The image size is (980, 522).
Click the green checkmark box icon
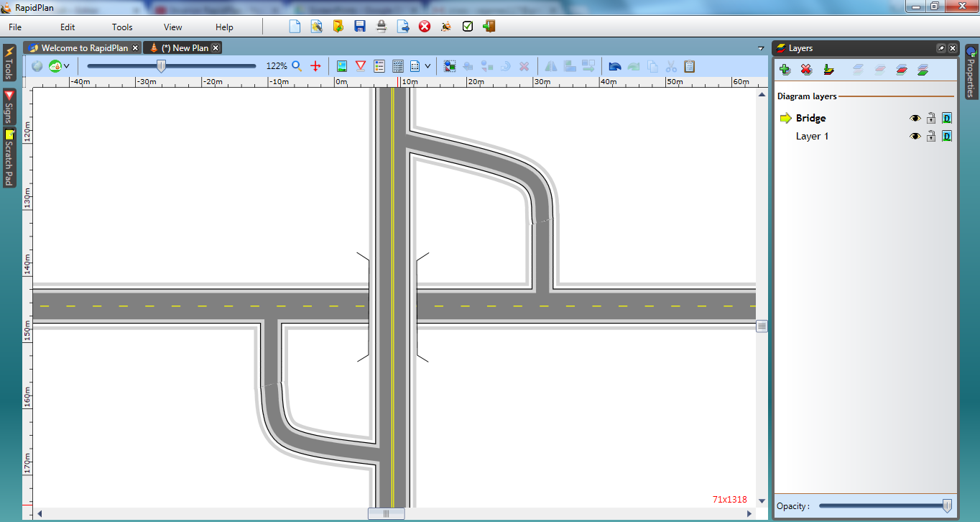click(x=468, y=27)
